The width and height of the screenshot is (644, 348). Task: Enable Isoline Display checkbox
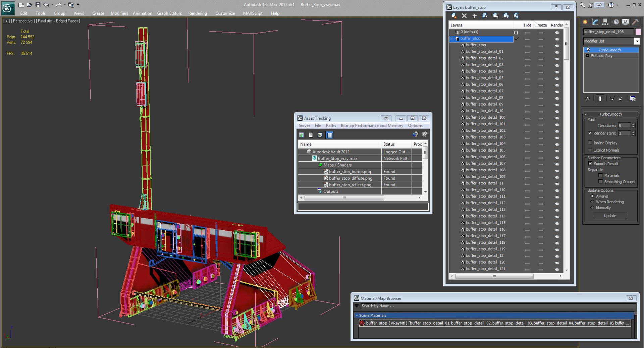(x=590, y=143)
